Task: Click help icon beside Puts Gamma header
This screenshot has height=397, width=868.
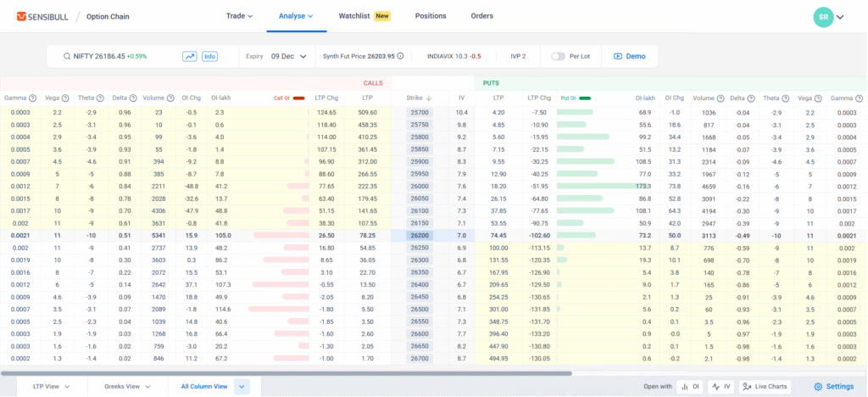Action: 859,98
